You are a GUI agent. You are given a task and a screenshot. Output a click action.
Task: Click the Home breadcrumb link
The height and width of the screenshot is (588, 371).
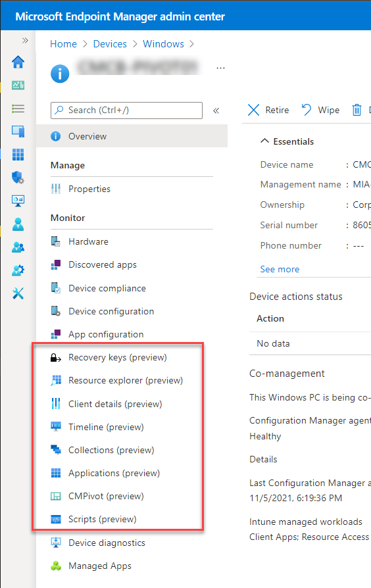tap(63, 44)
